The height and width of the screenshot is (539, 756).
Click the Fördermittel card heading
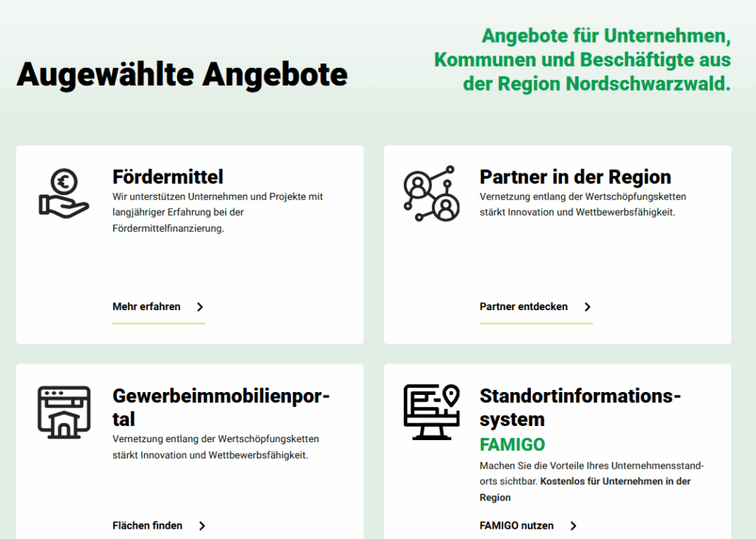(x=168, y=177)
